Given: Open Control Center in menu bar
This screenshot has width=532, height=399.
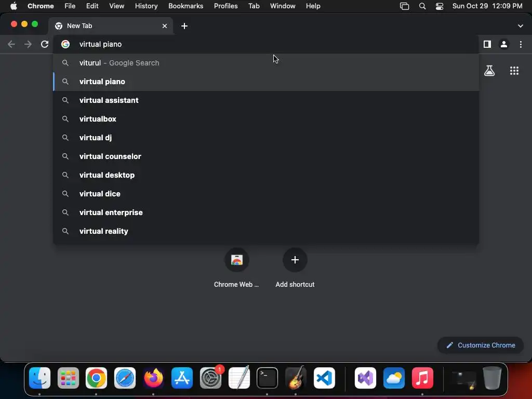Looking at the screenshot, I should coord(440,6).
